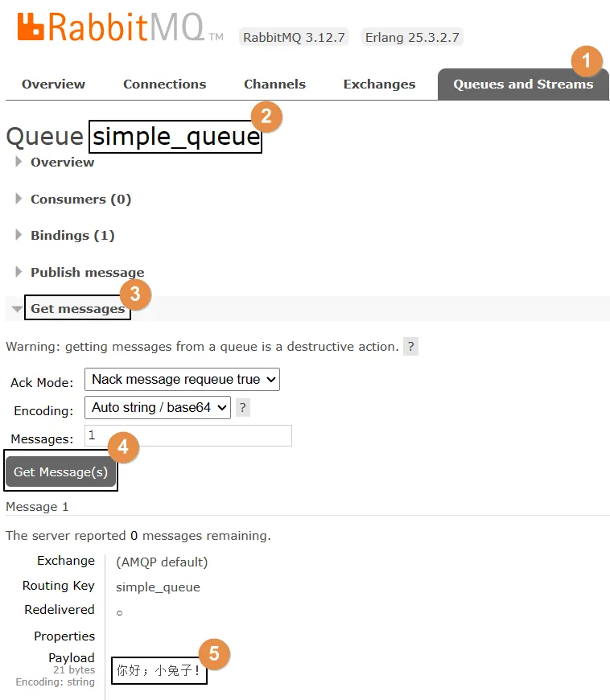The width and height of the screenshot is (610, 700).
Task: Open help icon next to Encoding dropdown
Action: (243, 408)
